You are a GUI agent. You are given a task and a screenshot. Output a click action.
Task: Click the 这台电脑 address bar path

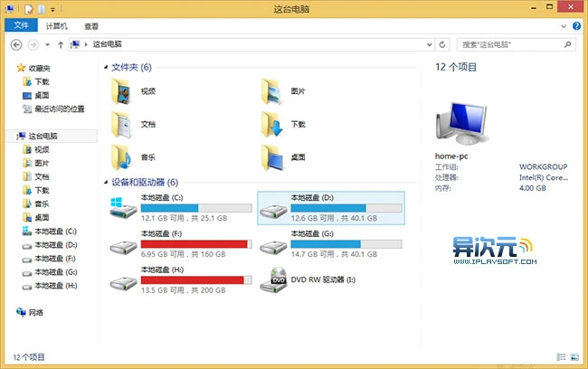pos(108,44)
